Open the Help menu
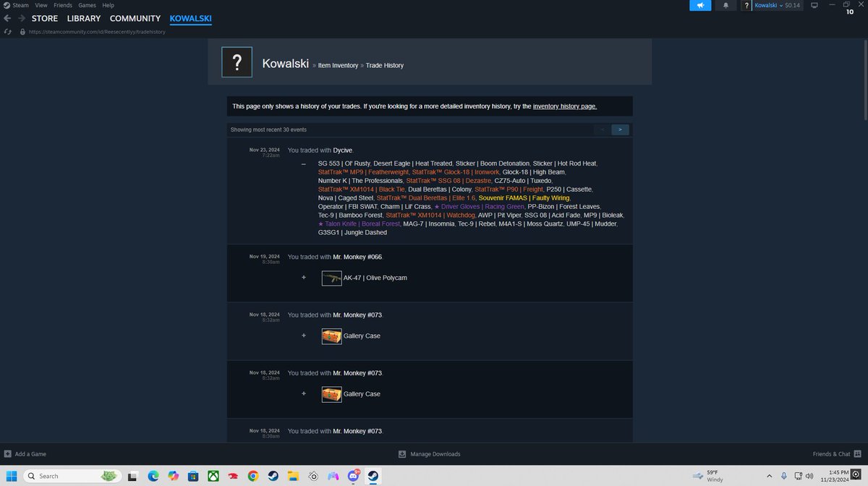The height and width of the screenshot is (486, 868). (108, 5)
